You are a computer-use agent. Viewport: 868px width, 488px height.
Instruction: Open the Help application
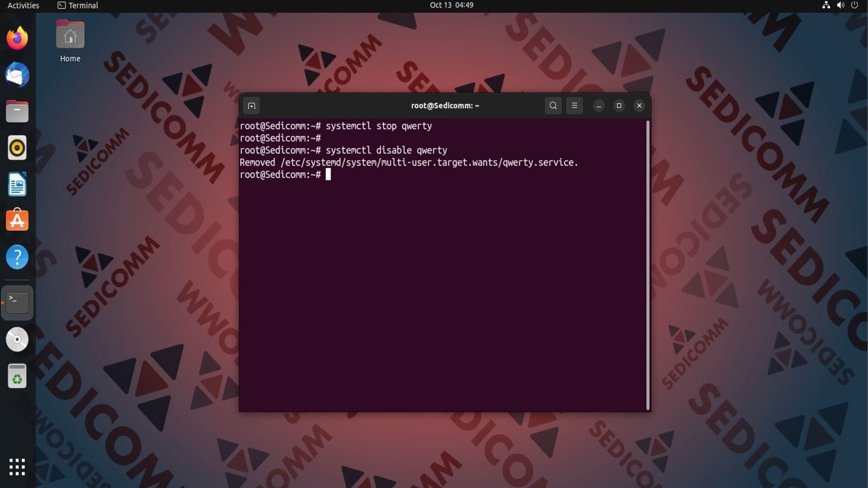click(17, 257)
